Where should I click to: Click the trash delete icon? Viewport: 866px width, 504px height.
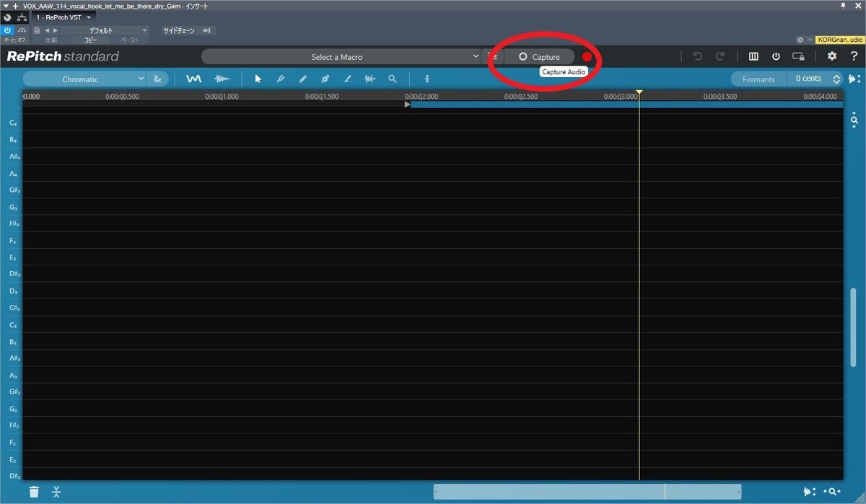click(33, 492)
